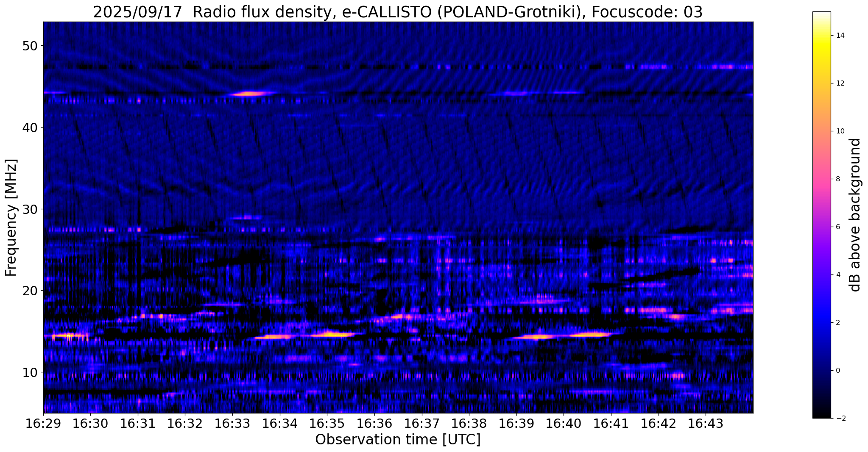Click the 30 MHz frequency tick label
Image resolution: width=868 pixels, height=452 pixels.
[x=30, y=209]
